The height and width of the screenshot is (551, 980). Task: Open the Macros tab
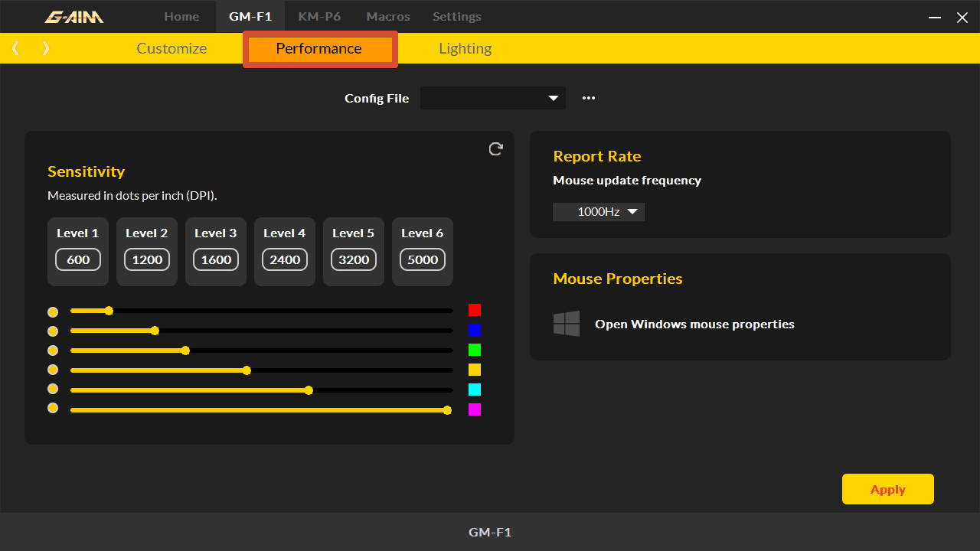388,16
